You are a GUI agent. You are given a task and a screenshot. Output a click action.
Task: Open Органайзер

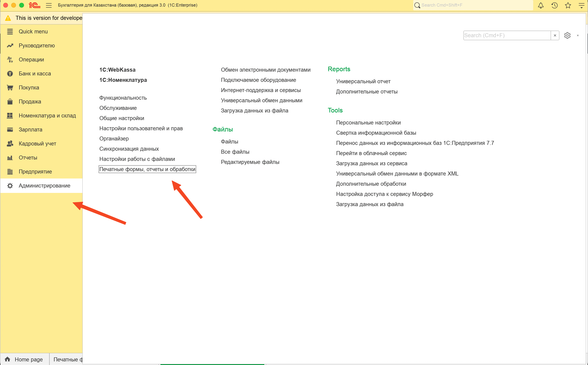click(x=114, y=138)
